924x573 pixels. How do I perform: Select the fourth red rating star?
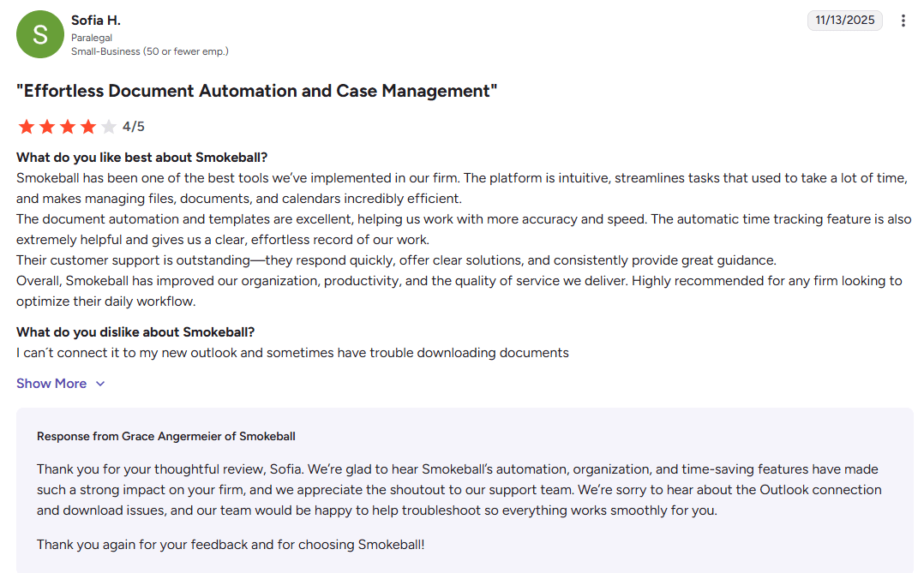pos(88,127)
